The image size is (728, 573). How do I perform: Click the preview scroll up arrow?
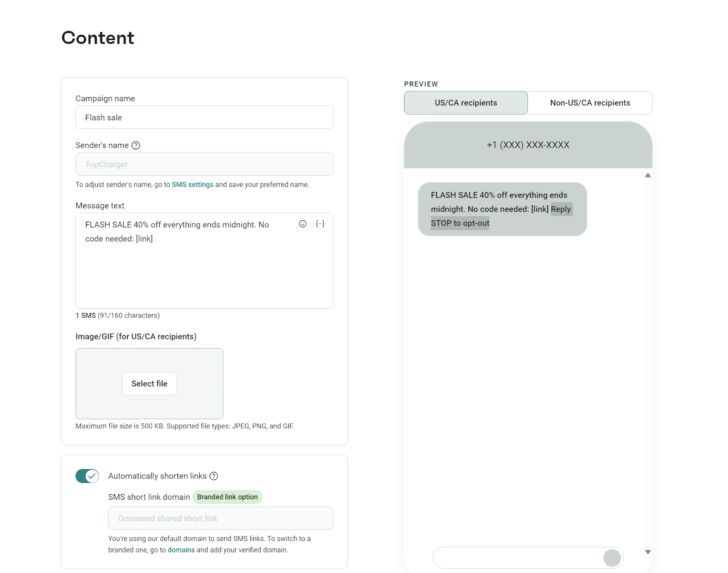(648, 176)
